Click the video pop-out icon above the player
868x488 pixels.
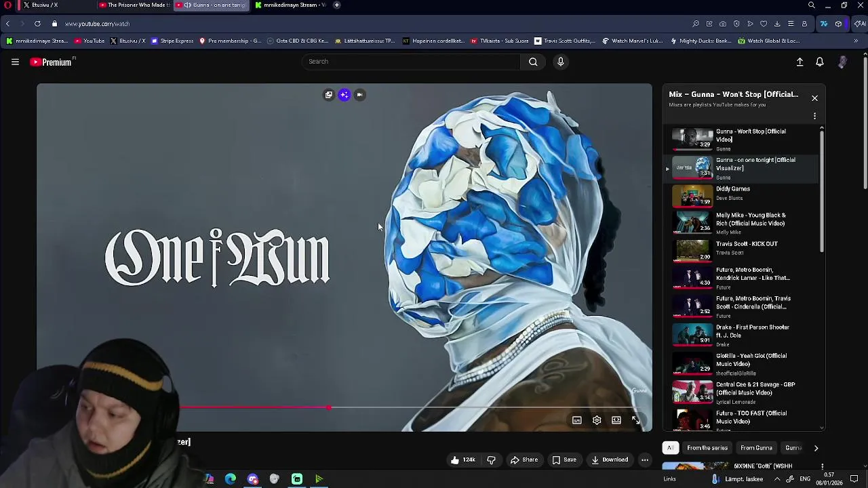[329, 95]
